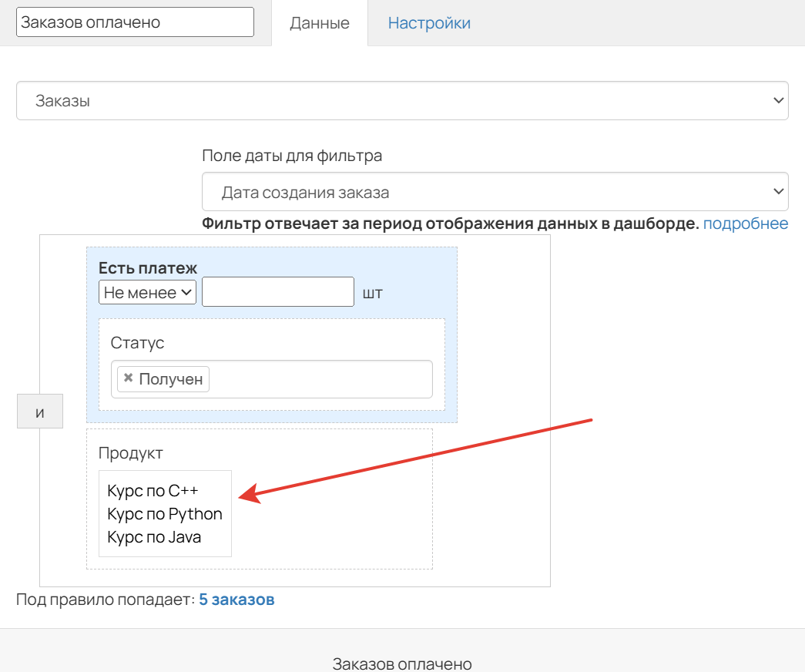Click the chevron on the Заказы selector
Viewport: 805px width, 672px height.
click(779, 100)
